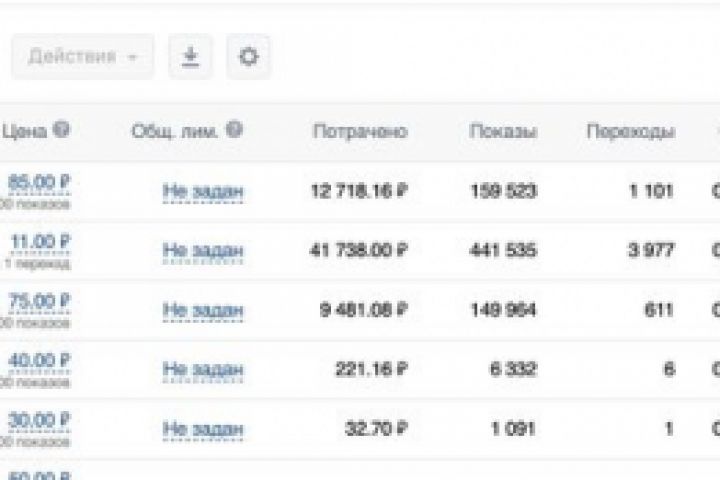Set limit in the first Не задан row
The width and height of the screenshot is (720, 480).
(x=203, y=191)
